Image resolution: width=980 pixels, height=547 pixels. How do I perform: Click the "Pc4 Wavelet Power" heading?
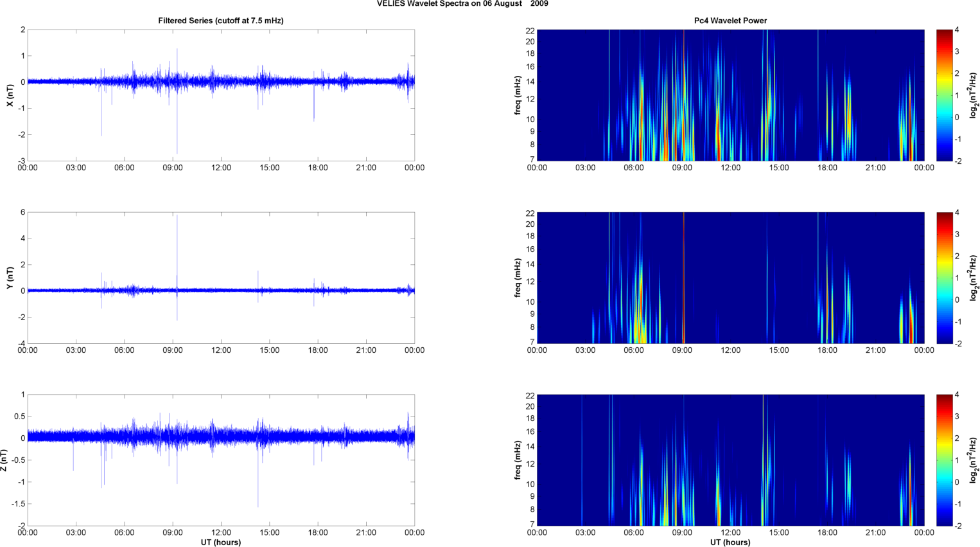[730, 21]
